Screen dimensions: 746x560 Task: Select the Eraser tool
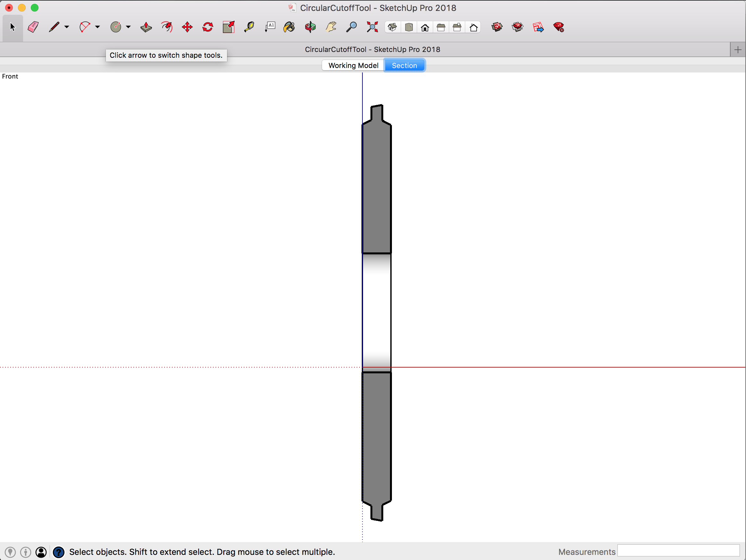pos(33,27)
